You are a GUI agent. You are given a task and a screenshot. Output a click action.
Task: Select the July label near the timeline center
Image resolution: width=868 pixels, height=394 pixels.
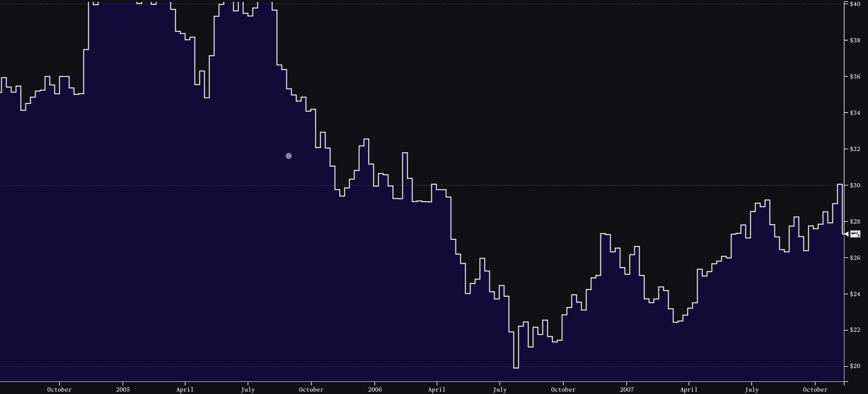tap(500, 389)
